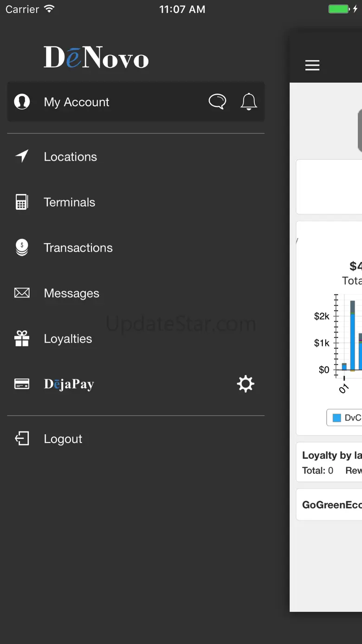Screen dimensions: 362x644
Task: Toggle the hamburger menu button
Action: tap(312, 65)
